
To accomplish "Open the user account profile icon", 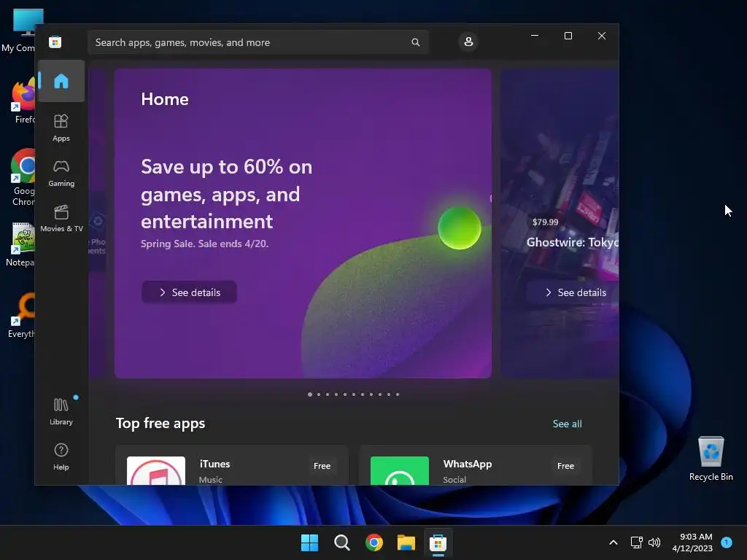I will 468,42.
